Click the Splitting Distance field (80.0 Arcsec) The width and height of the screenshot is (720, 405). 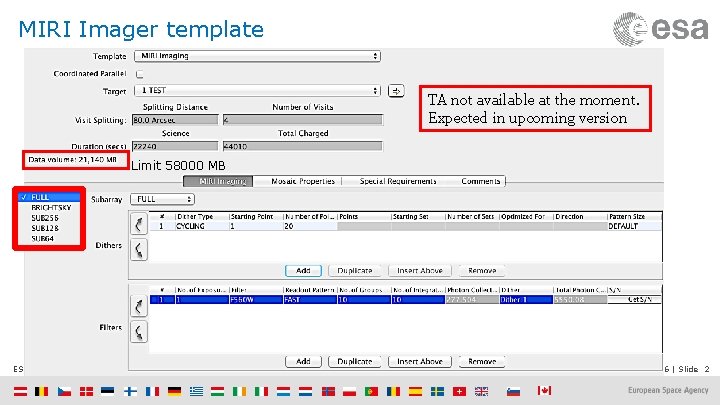tap(175, 120)
